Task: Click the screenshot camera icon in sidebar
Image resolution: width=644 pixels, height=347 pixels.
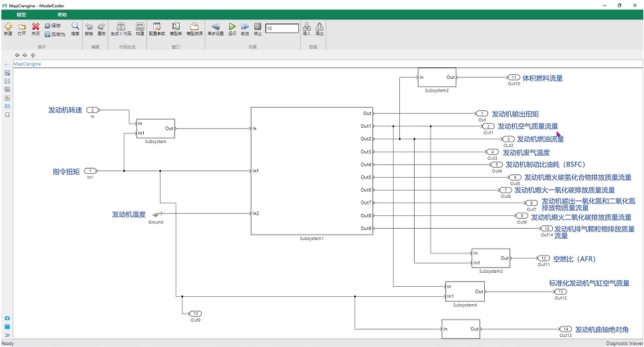Action: (7, 318)
